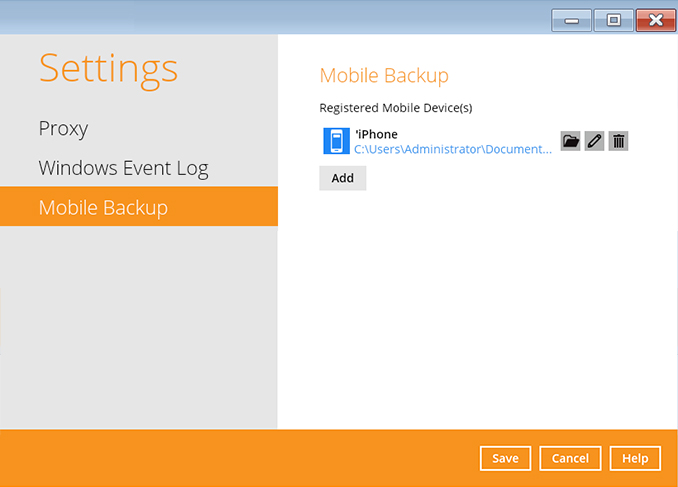The image size is (678, 487).
Task: Delete the iPhone device with trash icon
Action: tap(618, 141)
